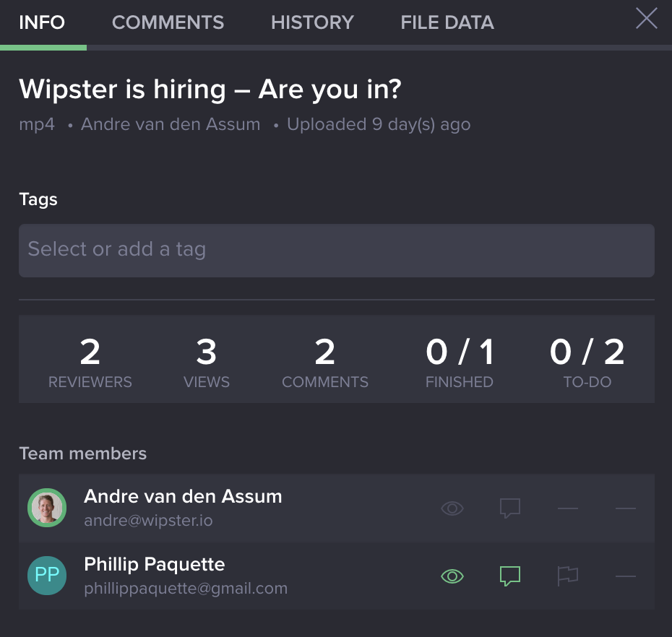Open the FILE DATA tab
This screenshot has height=637, width=672.
pos(447,22)
